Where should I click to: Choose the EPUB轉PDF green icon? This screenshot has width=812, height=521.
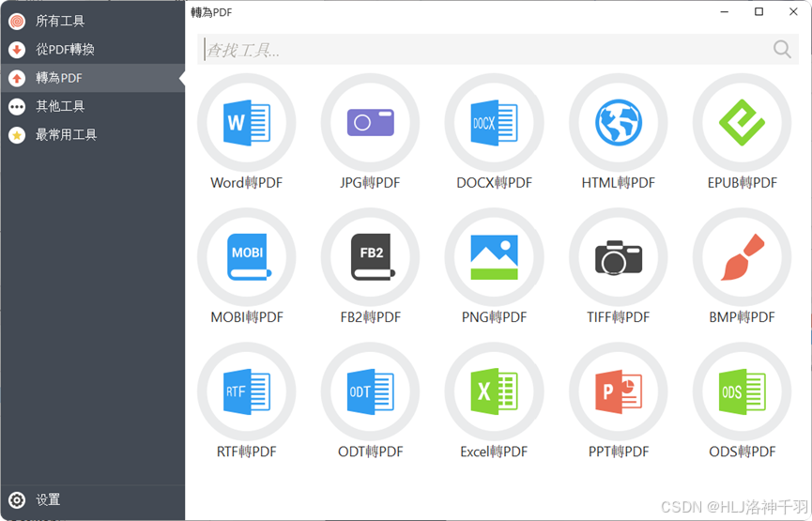[743, 123]
